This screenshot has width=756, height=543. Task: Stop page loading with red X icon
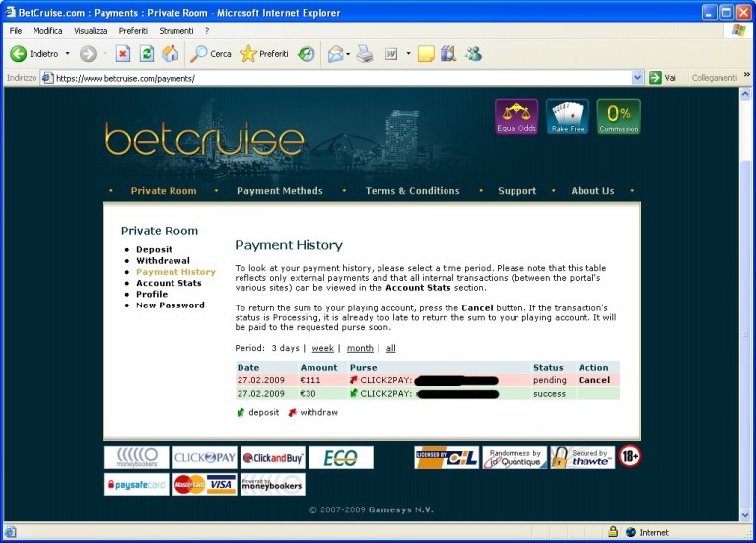123,54
